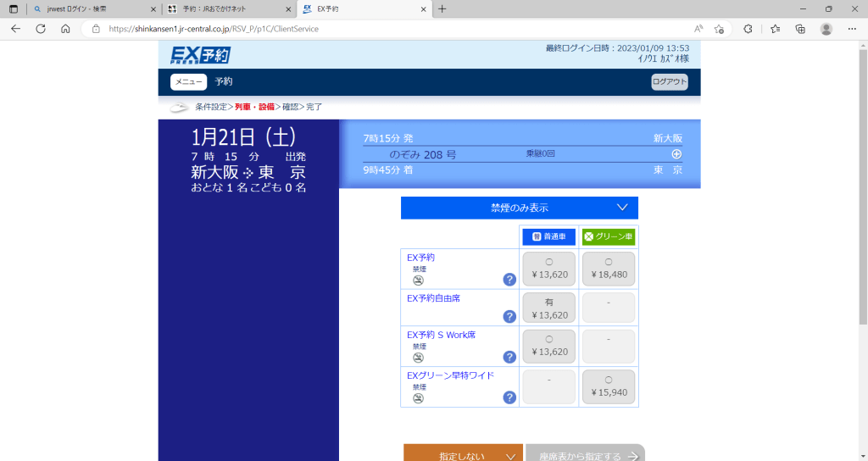
Task: Select EX予約 普通車 ¥13,620 seat option
Action: coord(548,269)
